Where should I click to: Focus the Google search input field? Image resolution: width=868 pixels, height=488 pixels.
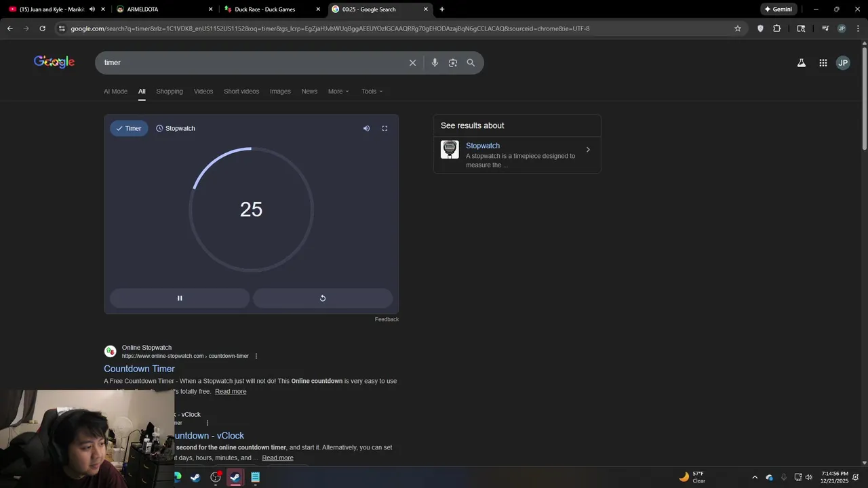[251, 62]
